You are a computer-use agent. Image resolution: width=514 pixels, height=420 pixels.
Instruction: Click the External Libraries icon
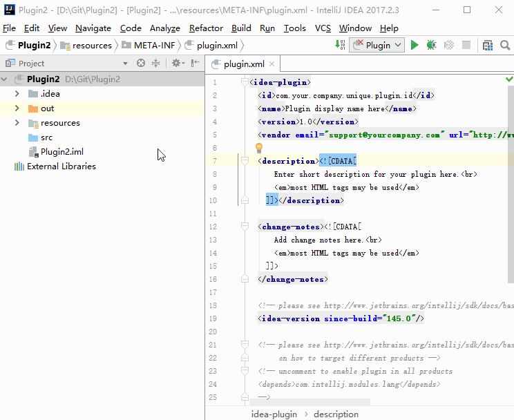pyautogui.click(x=19, y=166)
